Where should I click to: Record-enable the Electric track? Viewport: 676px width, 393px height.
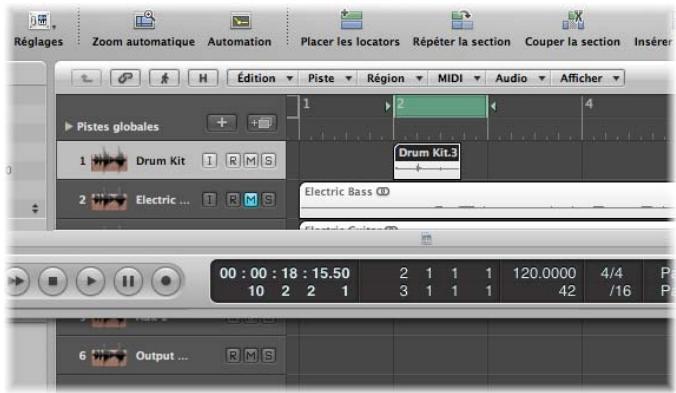click(x=233, y=200)
